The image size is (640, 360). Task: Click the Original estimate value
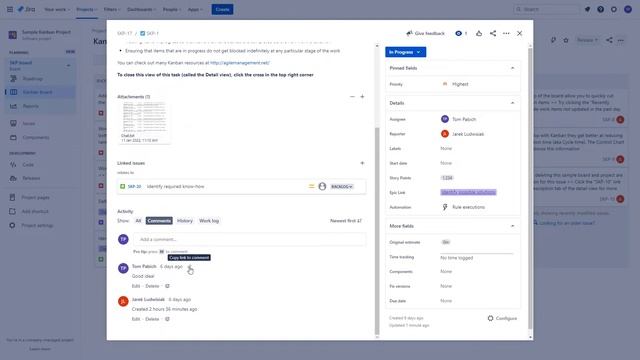tap(446, 242)
